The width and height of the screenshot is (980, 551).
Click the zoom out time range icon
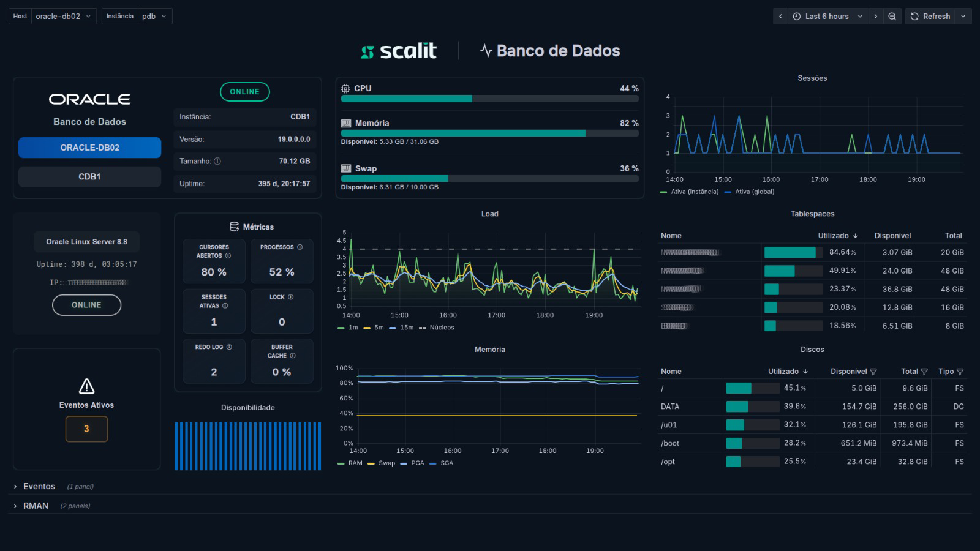coord(892,17)
